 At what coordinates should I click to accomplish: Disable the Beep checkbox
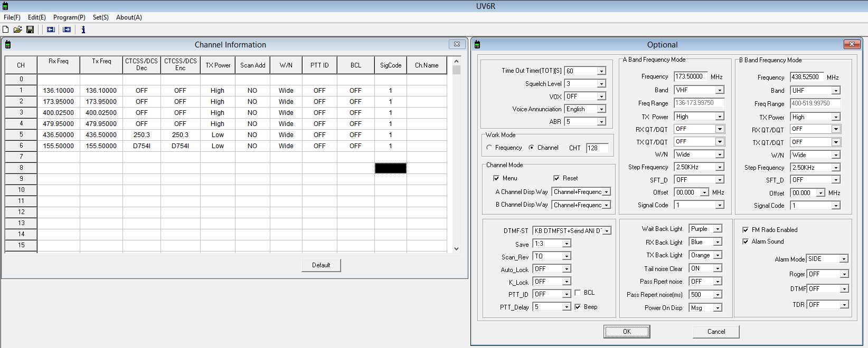coord(578,307)
